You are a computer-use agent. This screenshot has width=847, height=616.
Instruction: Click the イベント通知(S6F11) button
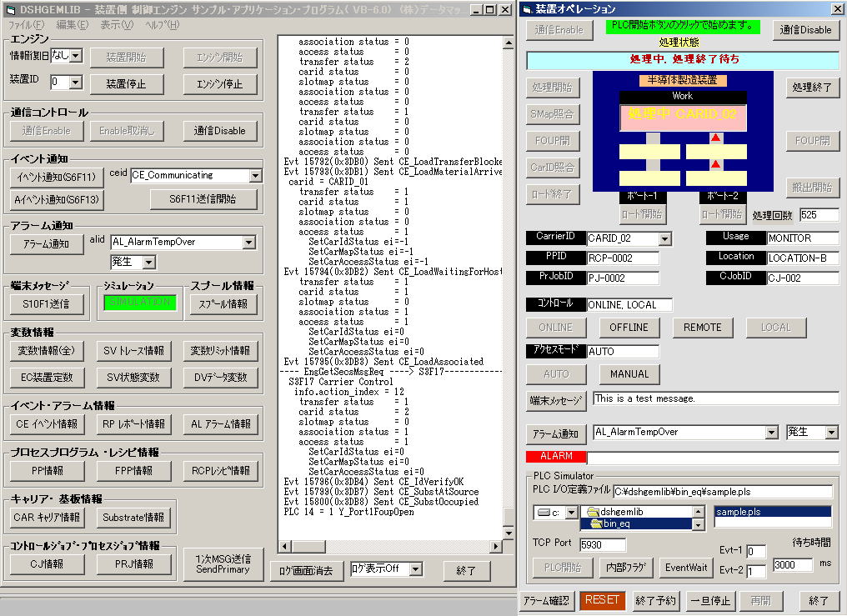[56, 177]
